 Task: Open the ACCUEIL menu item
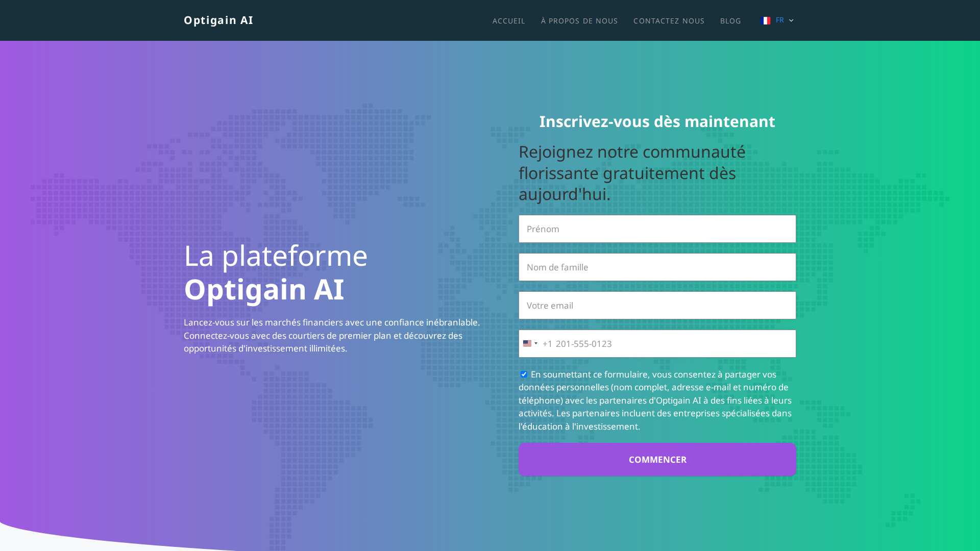click(x=508, y=21)
